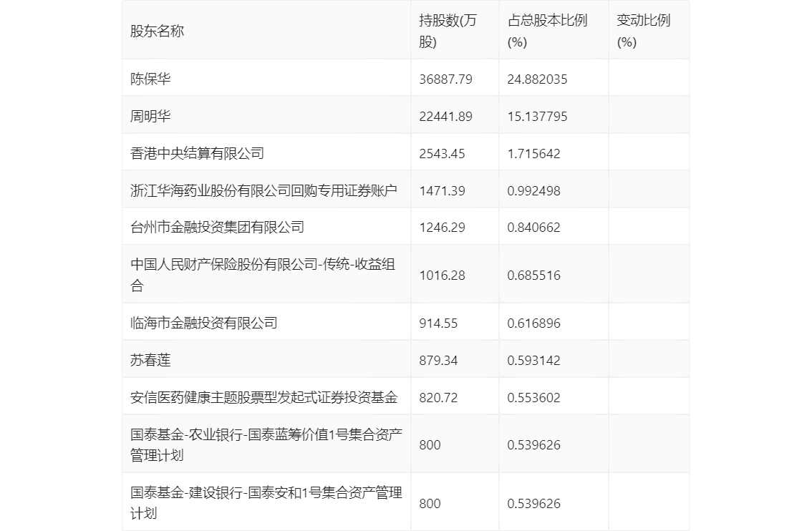The width and height of the screenshot is (812, 531).
Task: Select 安信医药健康主题股票型发起式证券投资基金 name
Action: (x=264, y=397)
